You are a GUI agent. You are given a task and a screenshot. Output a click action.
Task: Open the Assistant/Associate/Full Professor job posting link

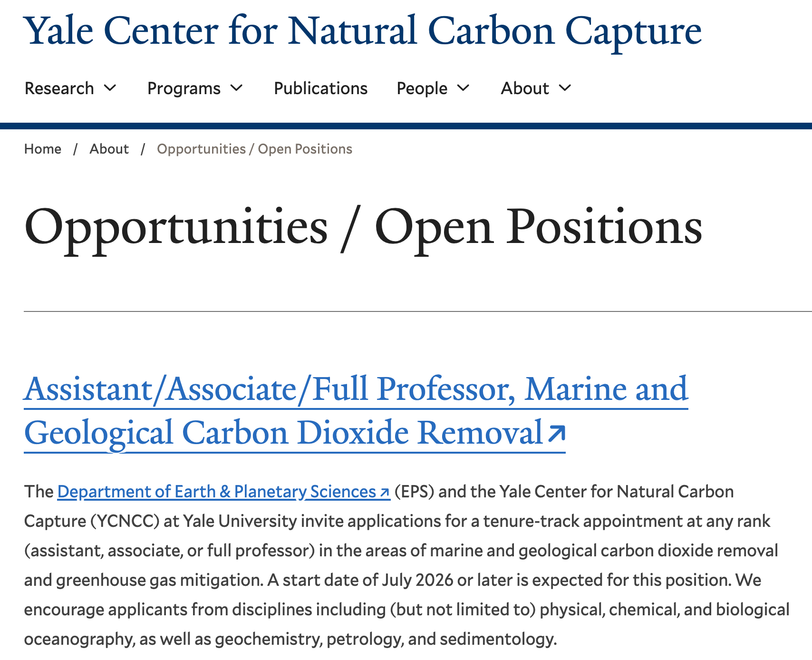click(356, 389)
